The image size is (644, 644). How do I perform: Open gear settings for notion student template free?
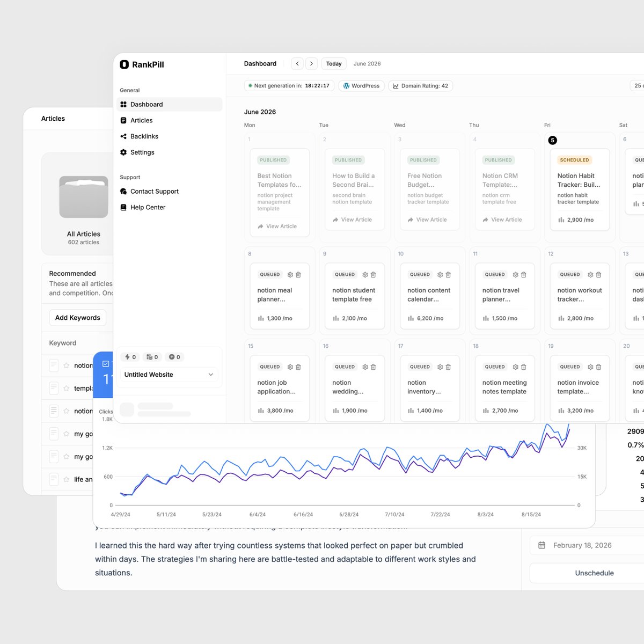pos(365,275)
